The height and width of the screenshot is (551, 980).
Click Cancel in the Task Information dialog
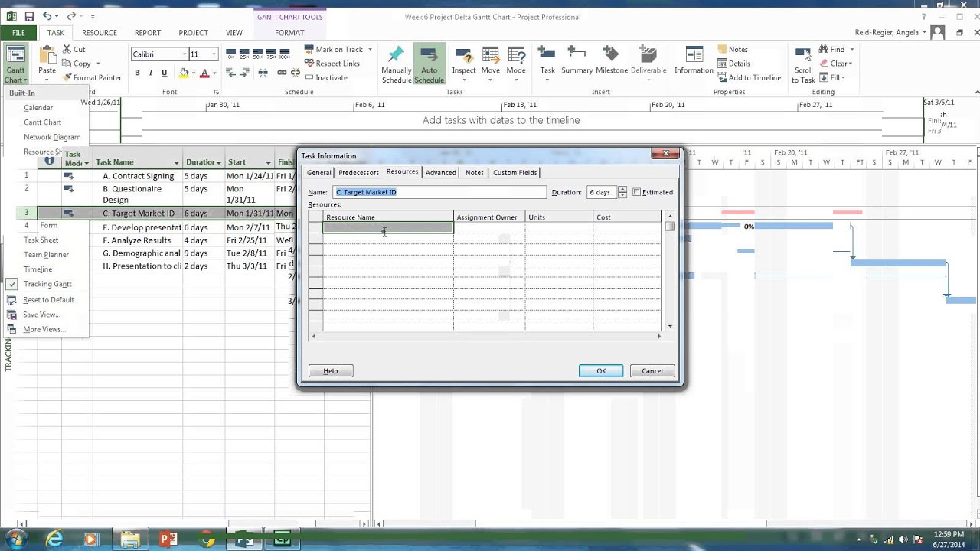(x=652, y=371)
